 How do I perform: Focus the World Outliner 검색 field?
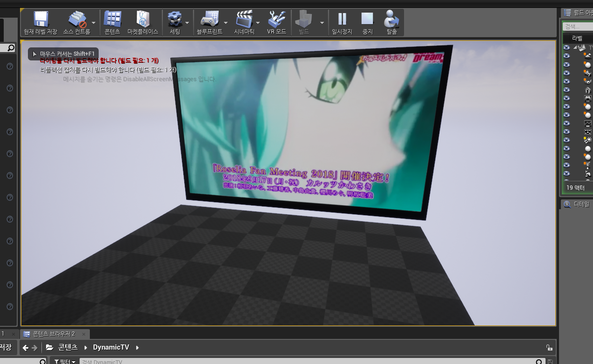click(x=578, y=26)
